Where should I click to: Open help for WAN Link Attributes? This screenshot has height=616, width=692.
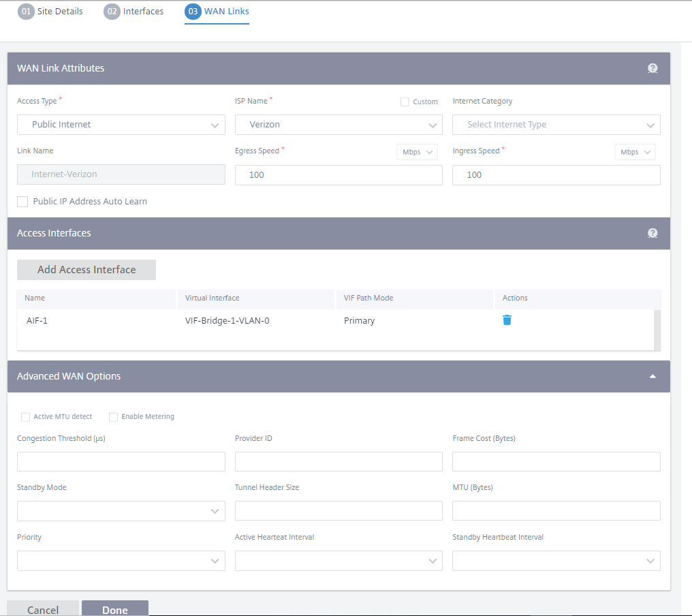[x=652, y=68]
